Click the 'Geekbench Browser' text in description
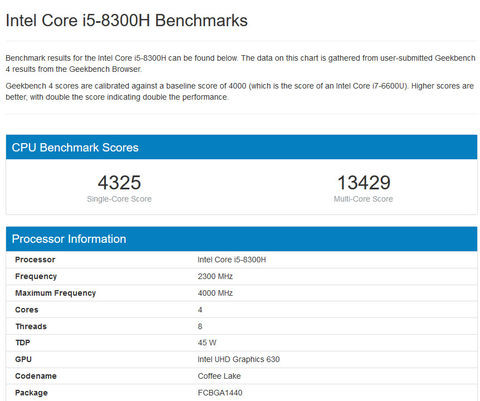480x401 pixels. pos(105,69)
